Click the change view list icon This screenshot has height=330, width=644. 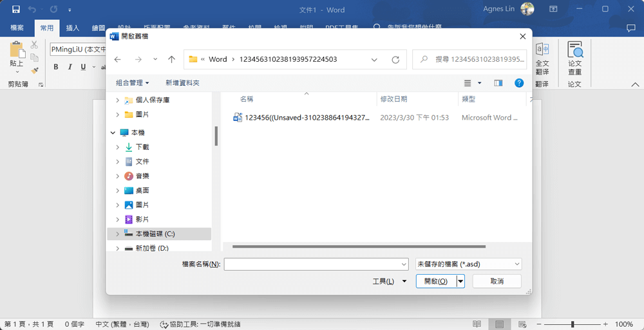468,83
